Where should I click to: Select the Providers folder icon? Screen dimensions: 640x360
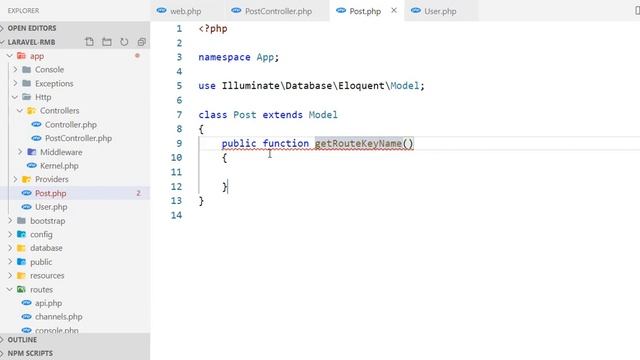[x=27, y=179]
